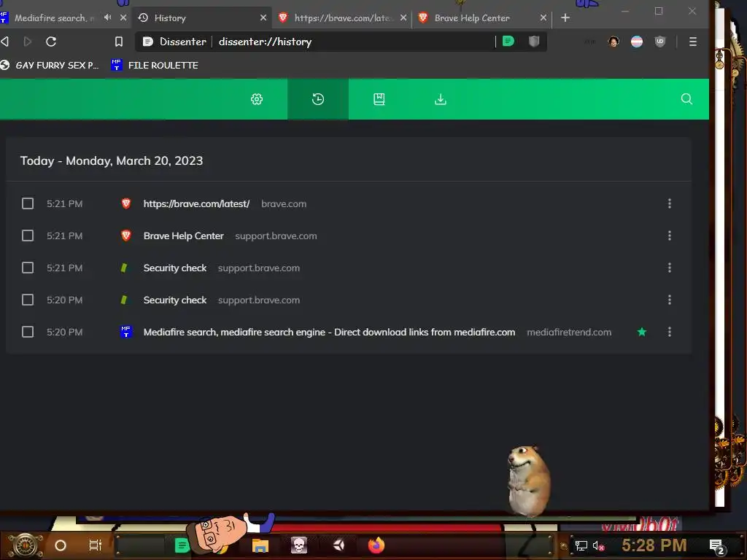Open the more options menu for brave.com/latest entry

(670, 203)
